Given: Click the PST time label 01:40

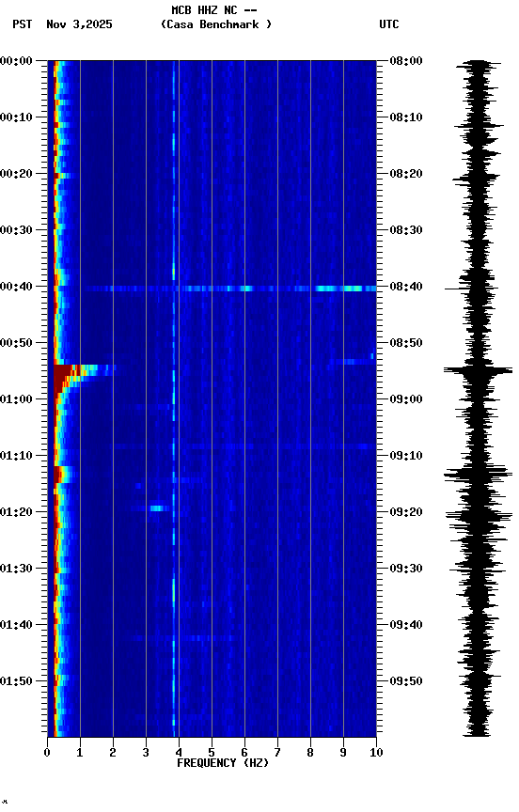Looking at the screenshot, I should (x=16, y=625).
